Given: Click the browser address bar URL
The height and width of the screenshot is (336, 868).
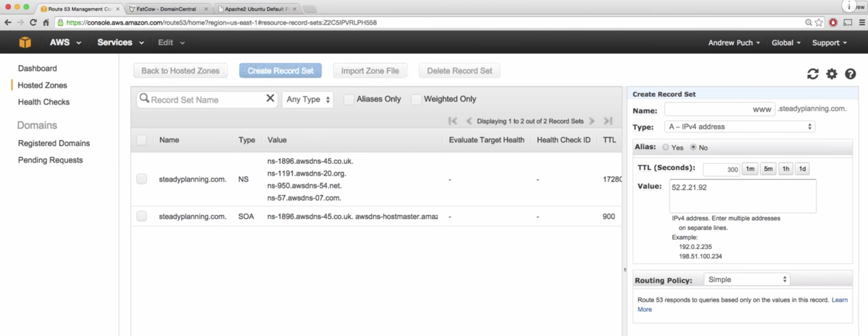Looking at the screenshot, I should [x=221, y=22].
